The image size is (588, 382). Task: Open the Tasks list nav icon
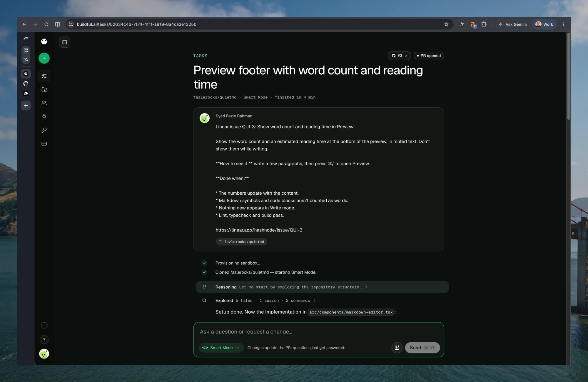click(44, 76)
